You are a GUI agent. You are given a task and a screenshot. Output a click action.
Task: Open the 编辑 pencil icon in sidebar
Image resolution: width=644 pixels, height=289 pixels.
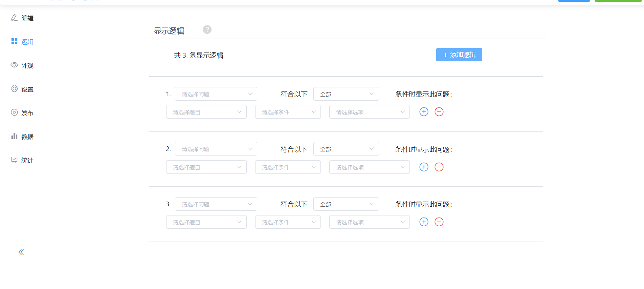pos(14,18)
